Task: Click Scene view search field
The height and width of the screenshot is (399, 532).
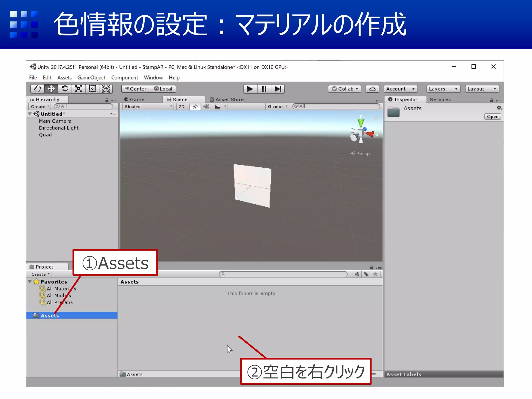Action: 336,106
